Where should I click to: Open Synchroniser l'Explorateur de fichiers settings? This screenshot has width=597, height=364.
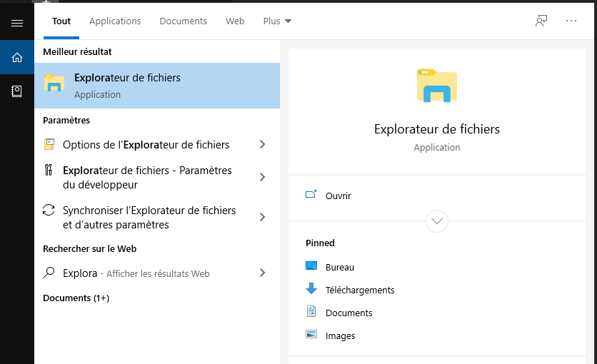(149, 218)
